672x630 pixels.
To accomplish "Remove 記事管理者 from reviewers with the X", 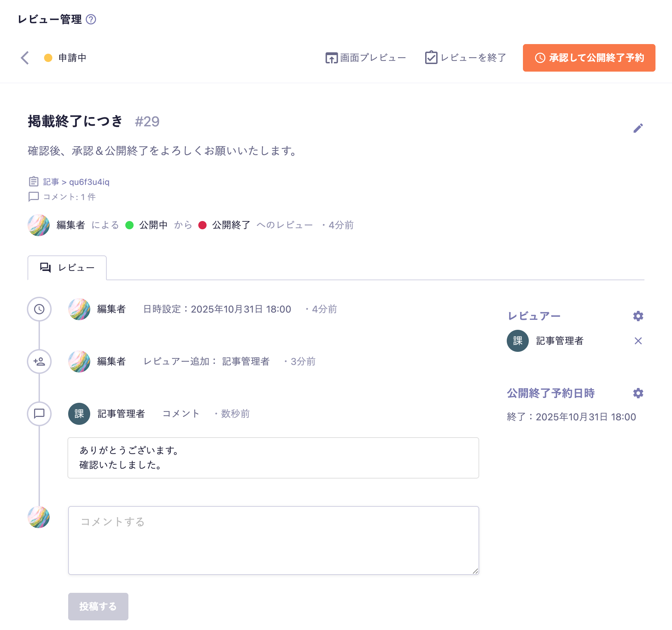I will (x=639, y=341).
